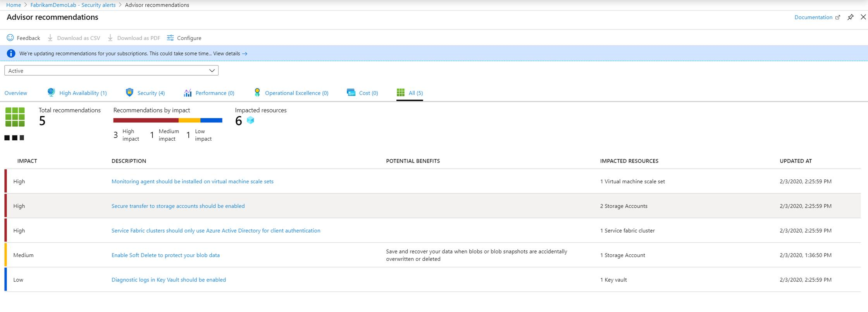Open Secure transfer to storage accounts recommendation
The height and width of the screenshot is (312, 868).
[178, 206]
